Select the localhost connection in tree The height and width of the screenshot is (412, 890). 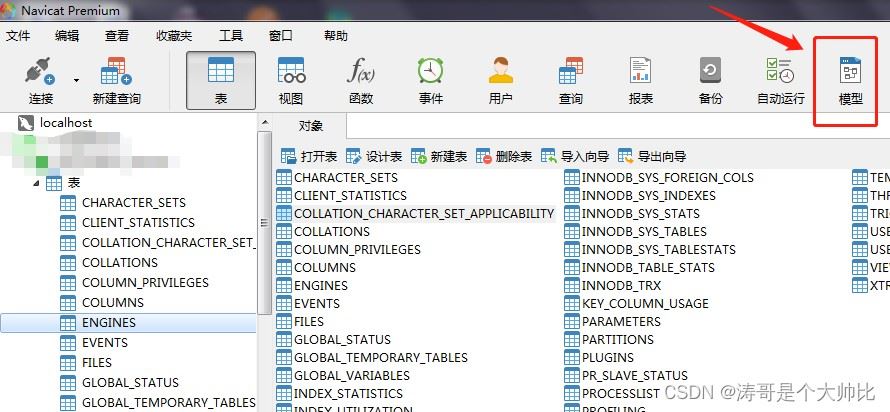(x=55, y=123)
